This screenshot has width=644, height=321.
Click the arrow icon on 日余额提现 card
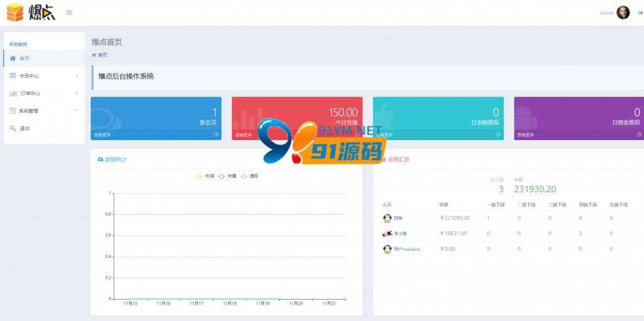pyautogui.click(x=498, y=134)
